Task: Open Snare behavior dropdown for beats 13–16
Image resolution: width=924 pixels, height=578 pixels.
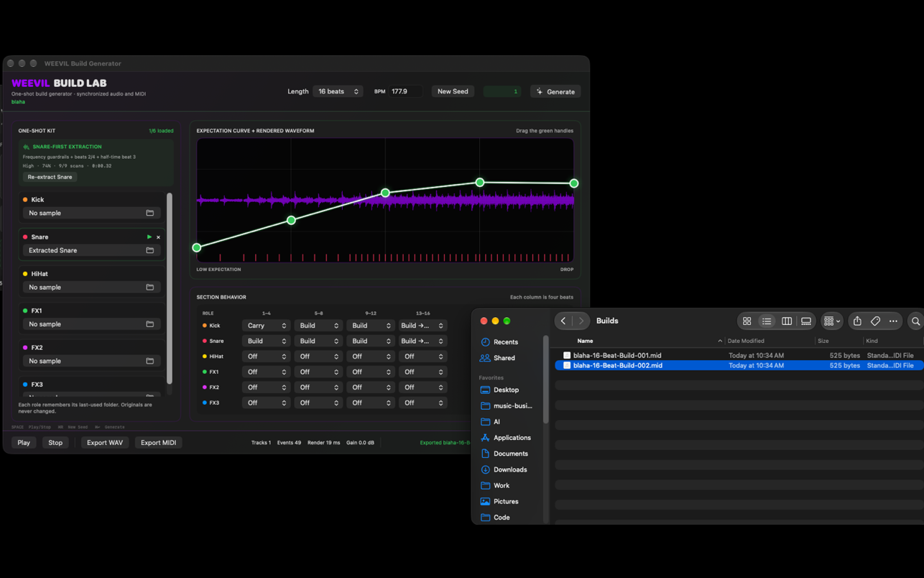Action: click(x=422, y=341)
